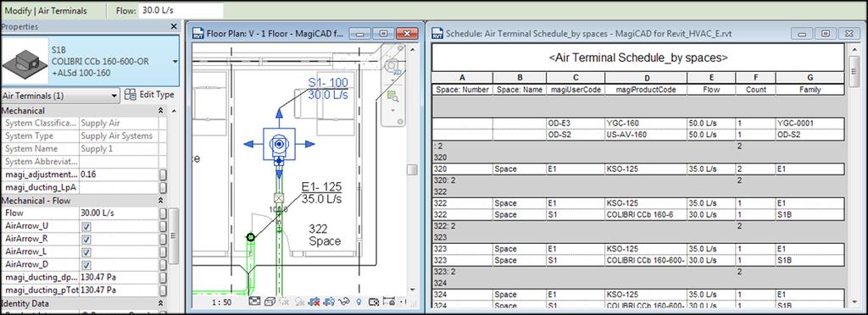Click the Flow field in the options bar
Image resolution: width=868 pixels, height=315 pixels.
tap(181, 10)
